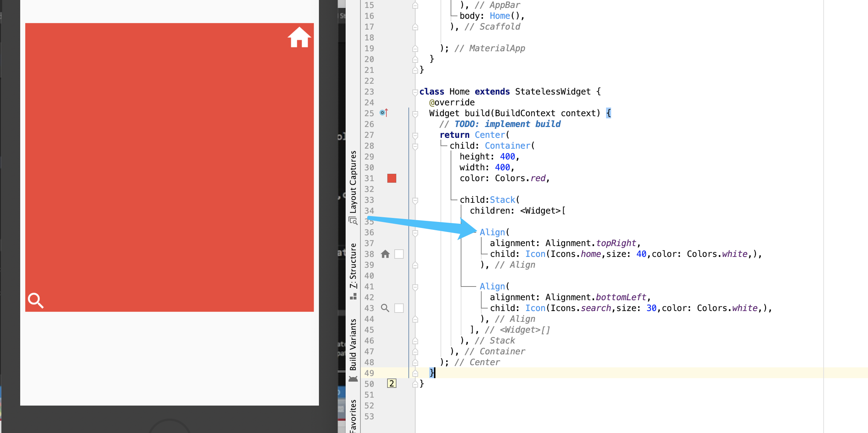Collapse the build method fold on line 25
Screen dimensions: 868x433
(415, 114)
